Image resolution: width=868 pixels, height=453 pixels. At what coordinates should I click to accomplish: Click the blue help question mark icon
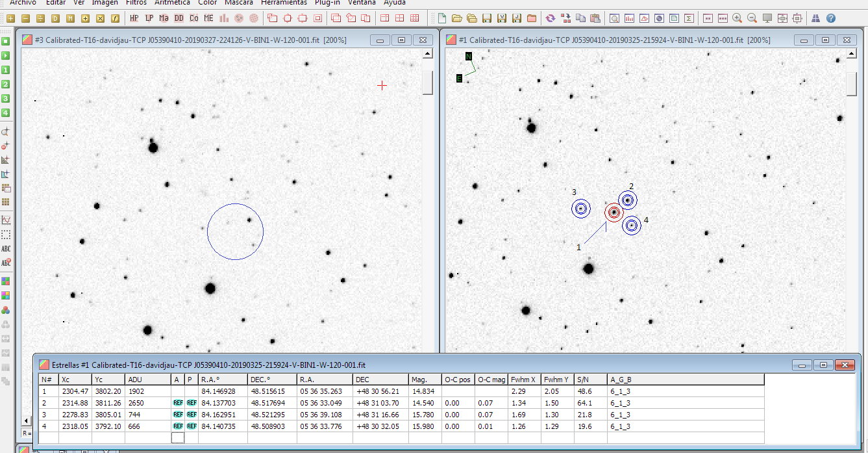pos(831,18)
